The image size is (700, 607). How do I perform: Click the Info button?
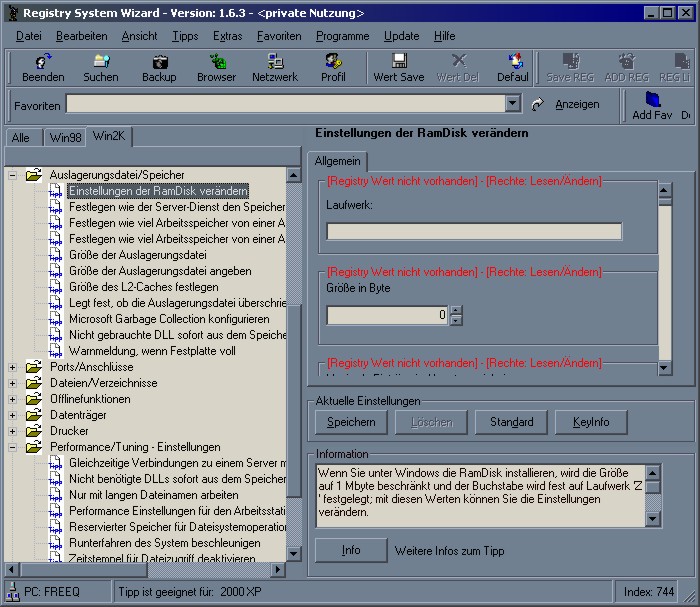[351, 550]
